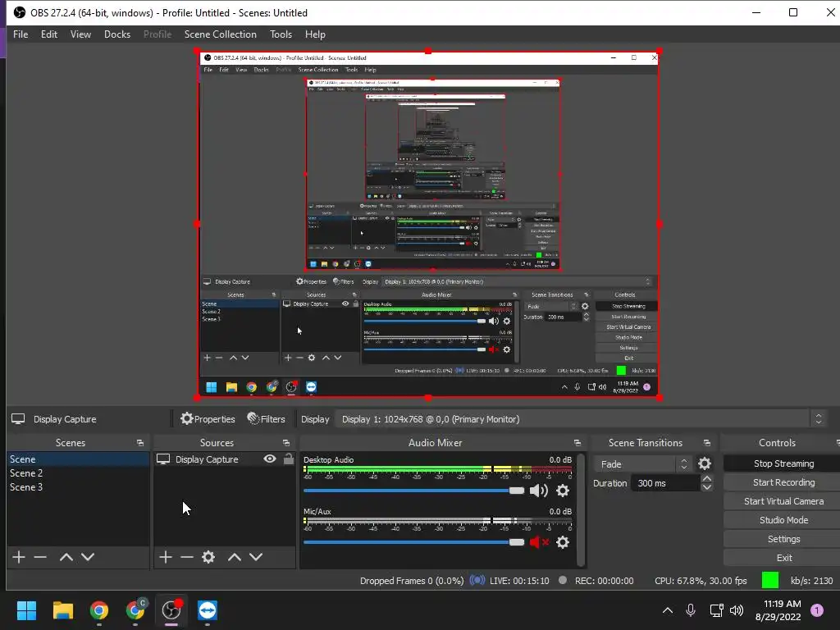840x630 pixels.
Task: Unmute Mic/Aux red speaker
Action: click(x=539, y=542)
